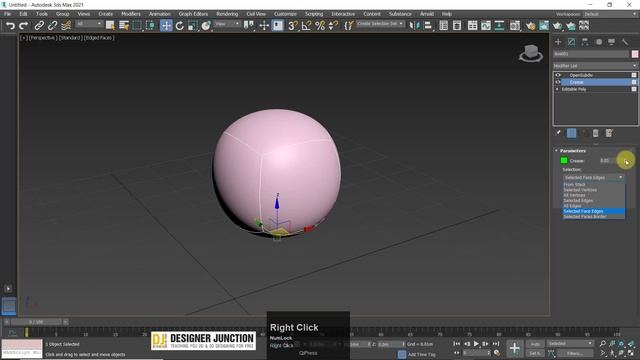Open the Modifier List dropdown
This screenshot has height=360, width=640.
pos(595,66)
